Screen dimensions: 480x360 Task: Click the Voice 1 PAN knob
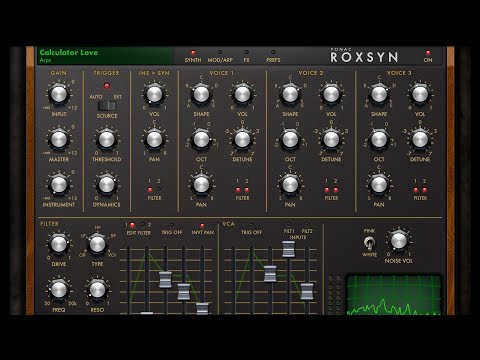click(x=201, y=185)
